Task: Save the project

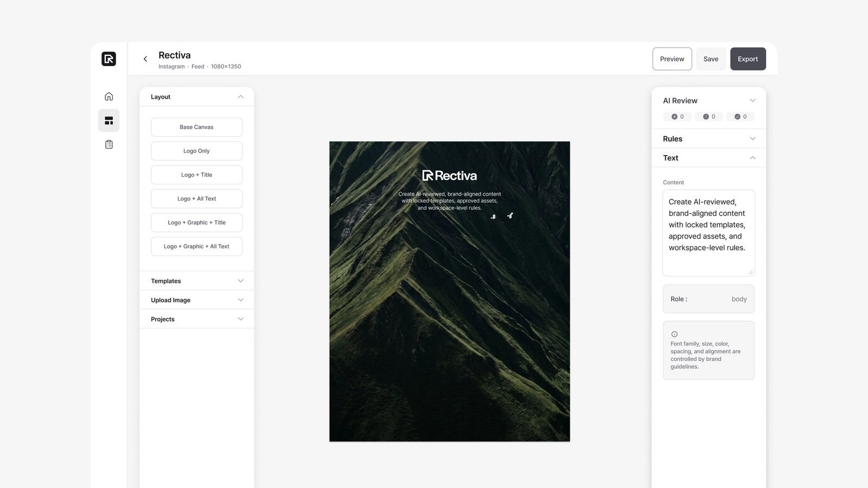Action: 711,59
